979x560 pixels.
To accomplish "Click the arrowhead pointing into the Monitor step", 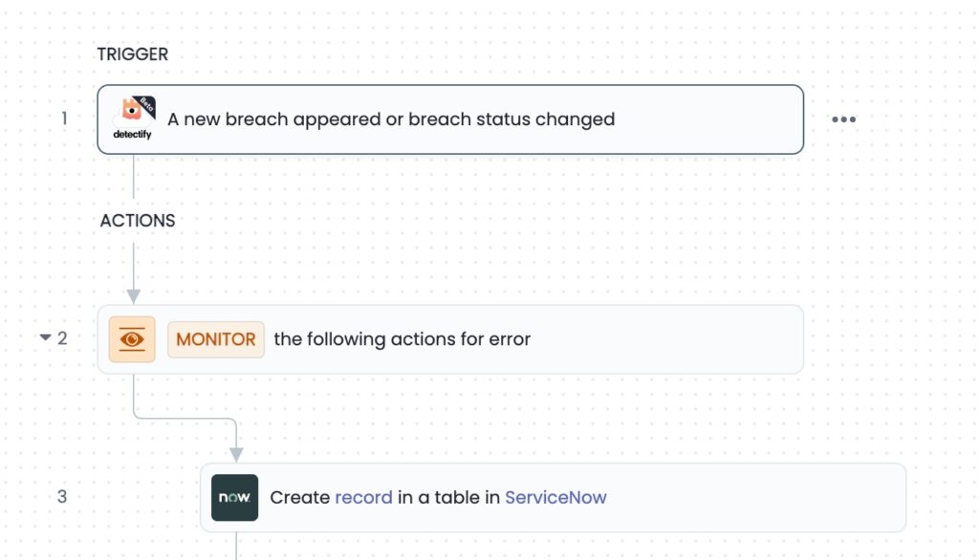I will [134, 296].
